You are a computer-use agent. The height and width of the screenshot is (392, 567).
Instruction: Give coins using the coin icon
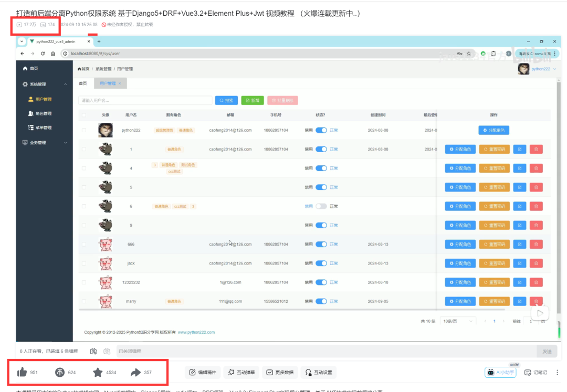pos(60,372)
